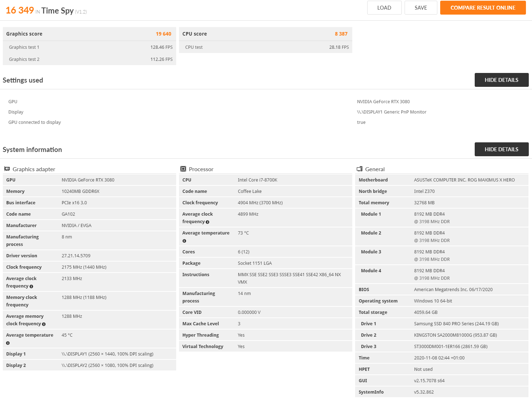
Task: Click Display 1 row 2560 × 1440
Action: coord(89,354)
